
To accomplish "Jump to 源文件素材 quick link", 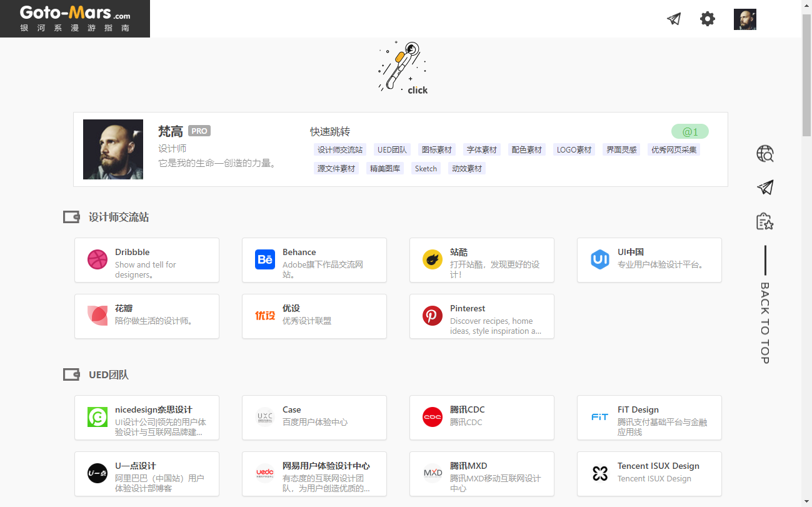I will coord(336,169).
